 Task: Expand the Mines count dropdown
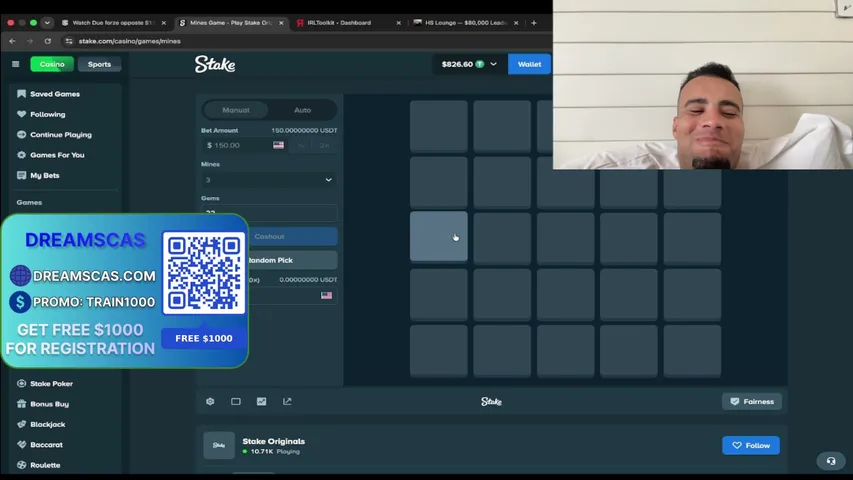coord(269,180)
